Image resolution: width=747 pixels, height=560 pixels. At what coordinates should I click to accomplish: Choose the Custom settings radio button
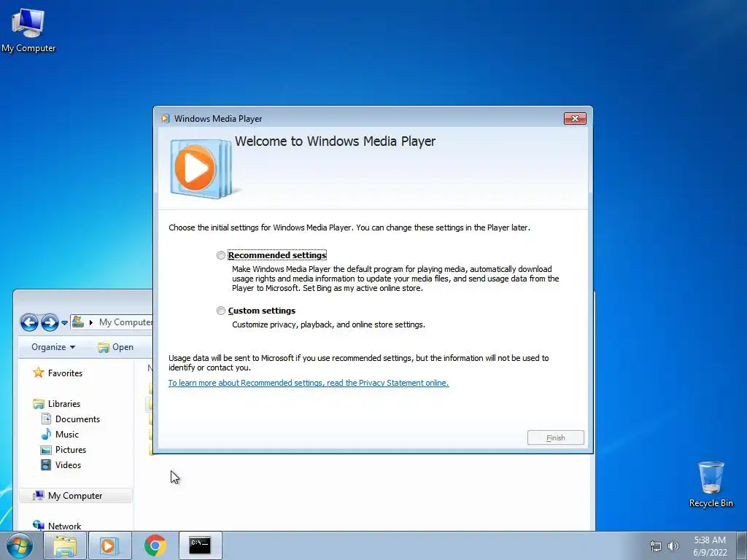click(220, 311)
